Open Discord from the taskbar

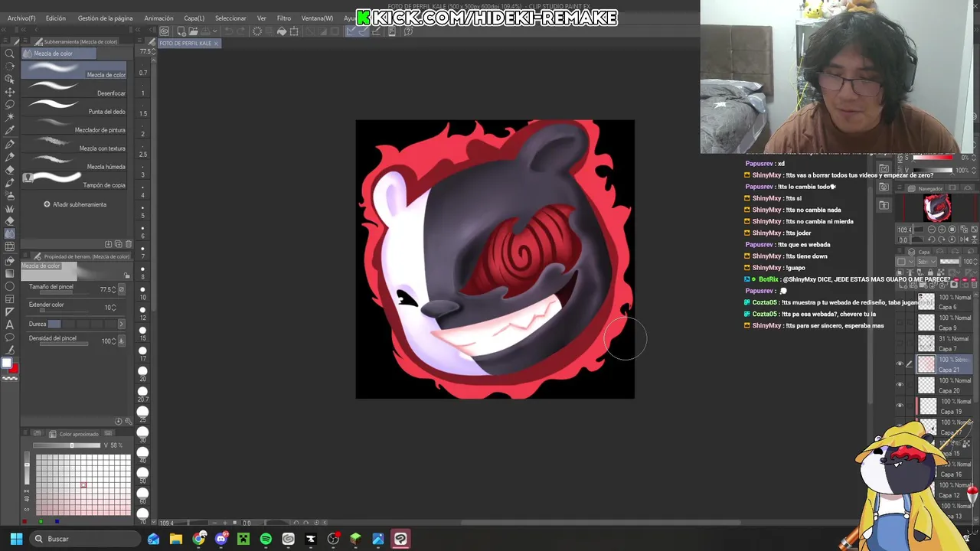221,539
